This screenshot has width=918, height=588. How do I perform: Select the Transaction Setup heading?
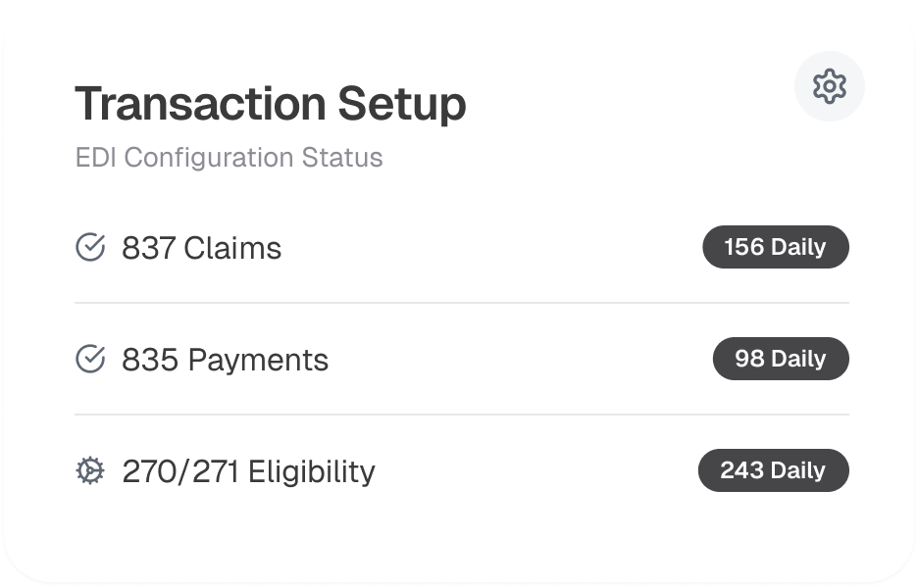tap(270, 104)
